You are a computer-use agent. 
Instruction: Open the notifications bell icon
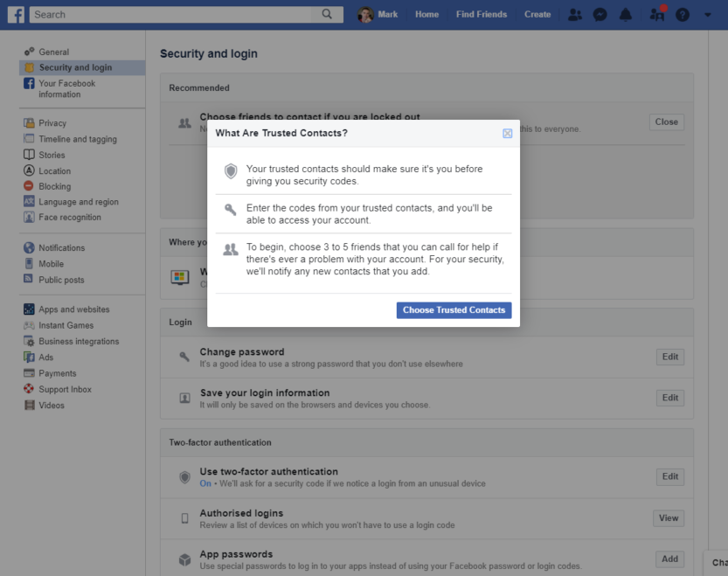coord(626,15)
